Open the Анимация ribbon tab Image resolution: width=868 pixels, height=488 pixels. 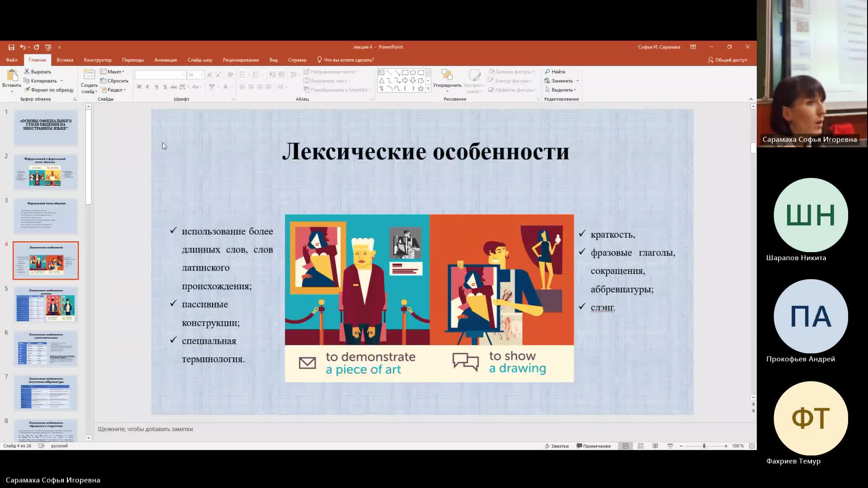point(165,60)
